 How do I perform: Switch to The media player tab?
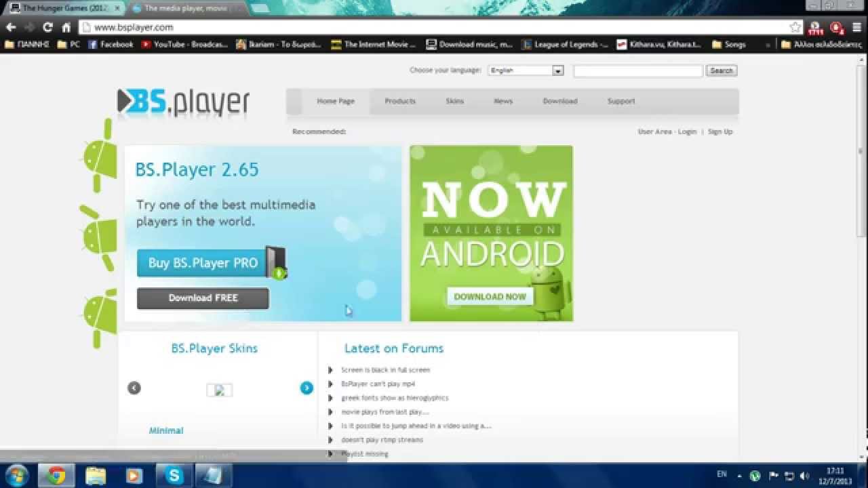(186, 8)
